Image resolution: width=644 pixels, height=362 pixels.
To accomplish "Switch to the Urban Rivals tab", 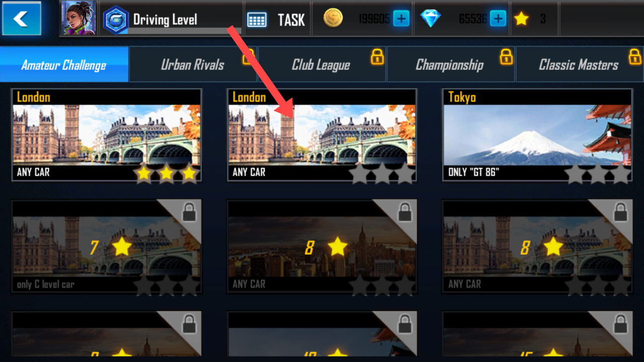I will (193, 64).
